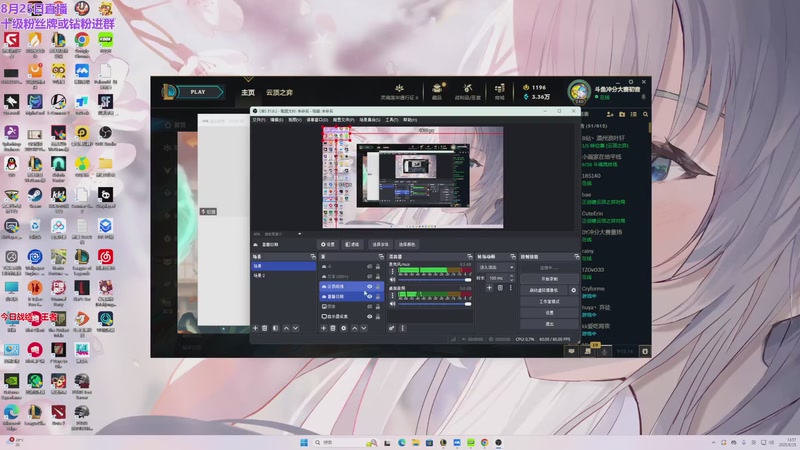
Task: Open scene filters icon in Scenes panel footer
Action: pyautogui.click(x=276, y=328)
